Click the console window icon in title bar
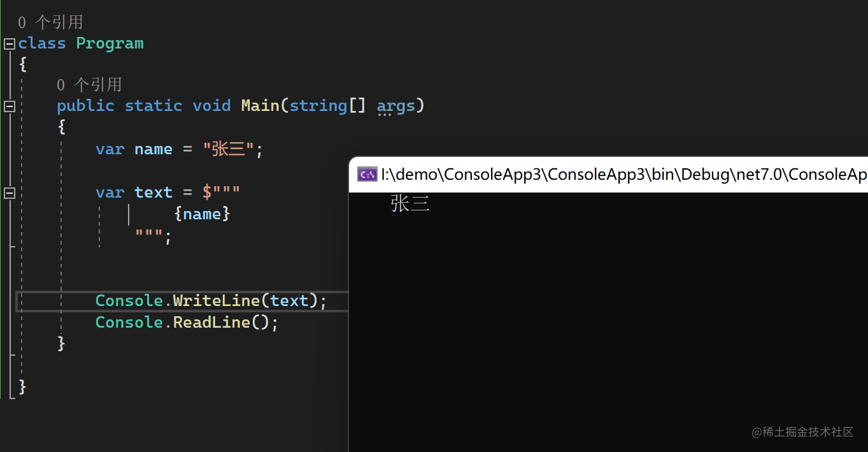868x452 pixels. (x=367, y=174)
